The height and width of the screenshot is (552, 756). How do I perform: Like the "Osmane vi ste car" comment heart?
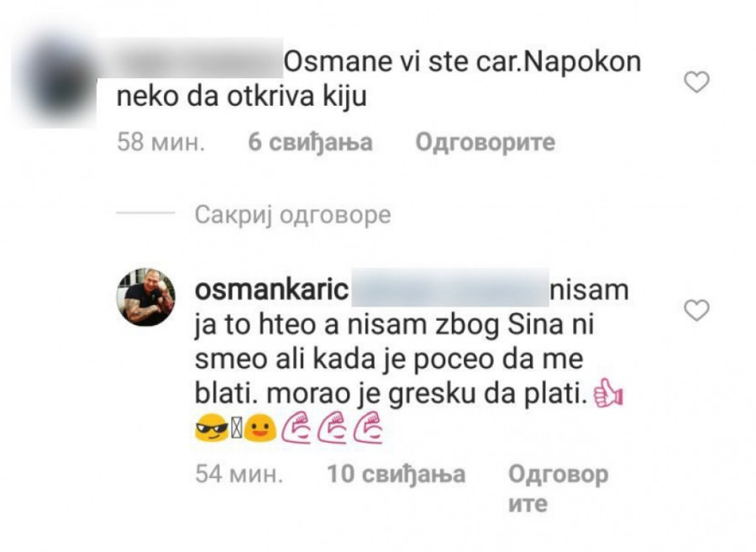coord(696,82)
